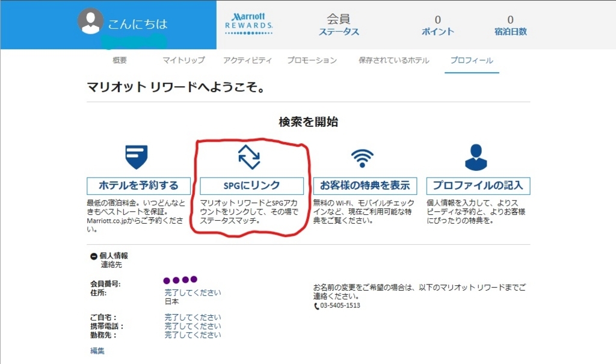Click the 検索を開始 heading

(309, 122)
